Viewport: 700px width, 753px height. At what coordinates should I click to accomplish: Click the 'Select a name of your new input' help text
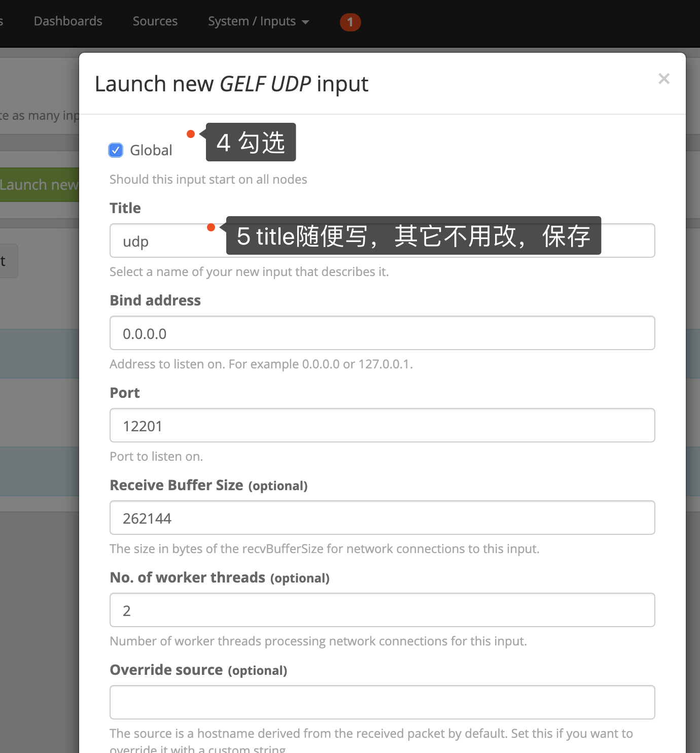point(249,272)
